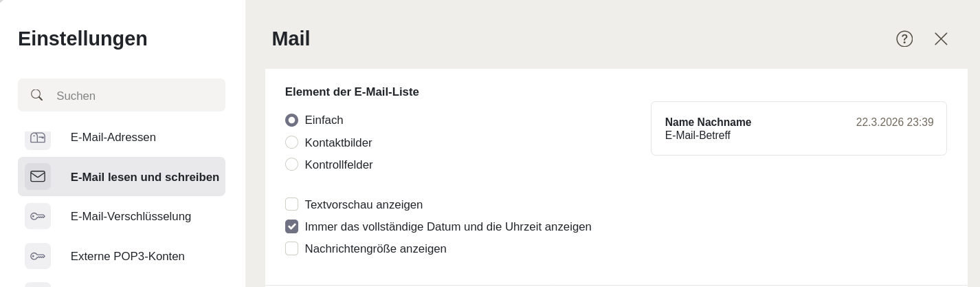Select the Kontaktbilder radio option

tap(292, 142)
